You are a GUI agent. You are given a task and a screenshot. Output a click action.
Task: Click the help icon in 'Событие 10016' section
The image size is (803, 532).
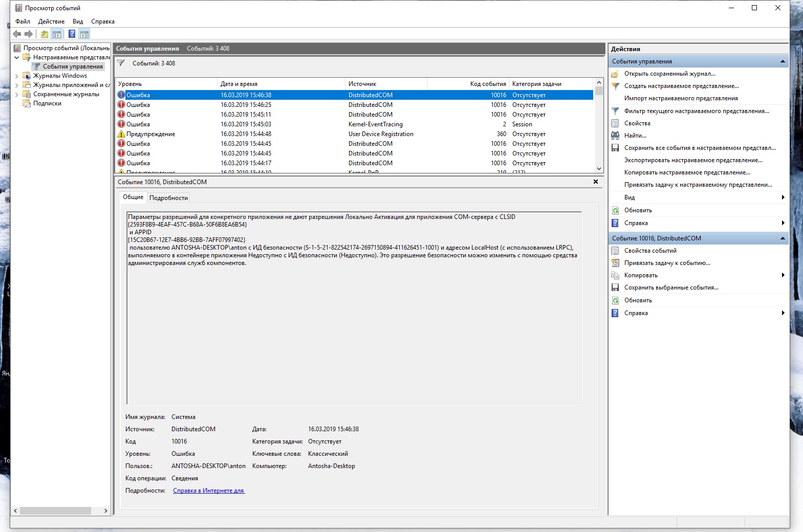coord(615,313)
